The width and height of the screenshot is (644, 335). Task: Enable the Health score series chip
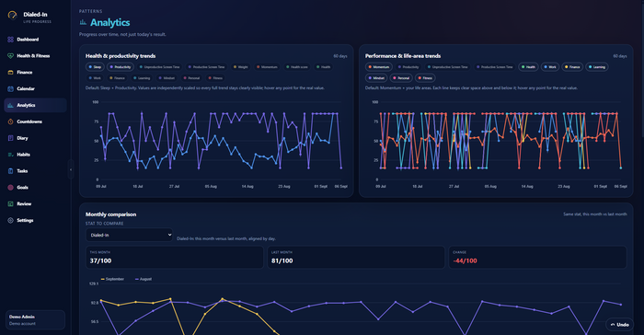pos(297,67)
